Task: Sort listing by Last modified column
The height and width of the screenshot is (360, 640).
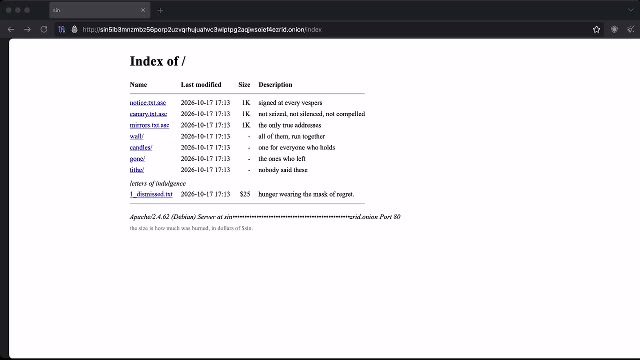Action: tap(201, 85)
